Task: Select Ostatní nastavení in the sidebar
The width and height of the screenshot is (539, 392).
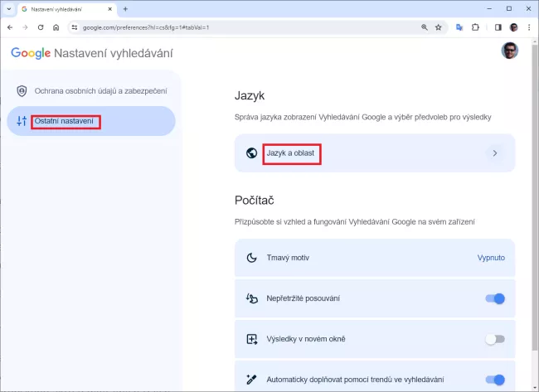Action: (x=91, y=121)
